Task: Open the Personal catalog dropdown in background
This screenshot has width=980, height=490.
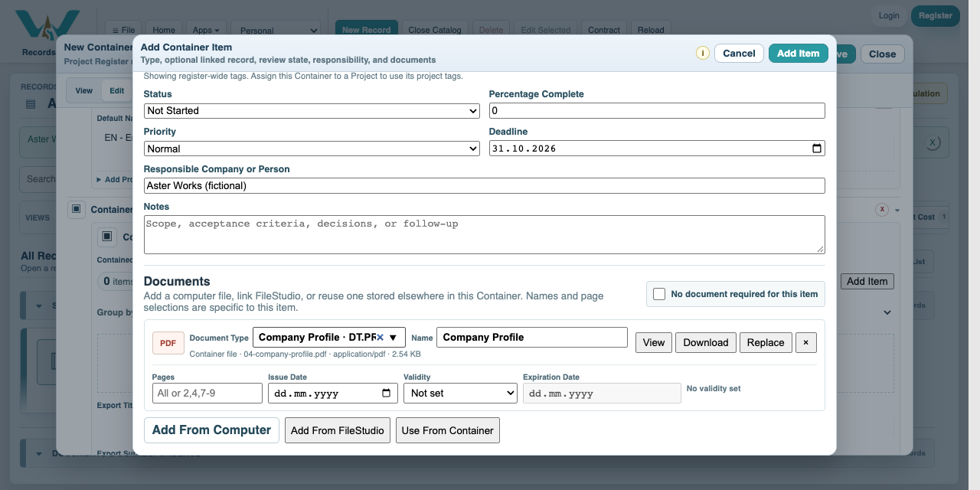Action: pos(276,31)
